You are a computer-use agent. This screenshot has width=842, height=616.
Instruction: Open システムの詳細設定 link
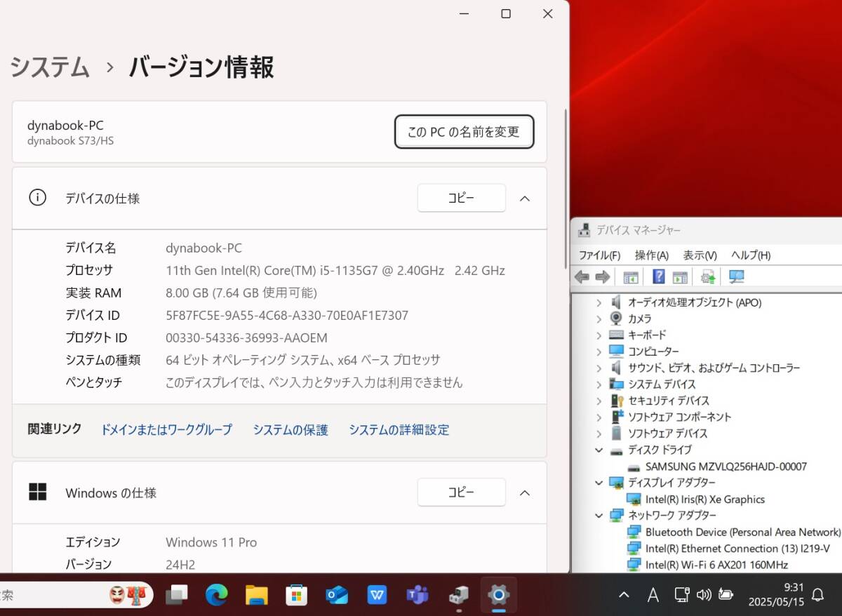(x=399, y=429)
